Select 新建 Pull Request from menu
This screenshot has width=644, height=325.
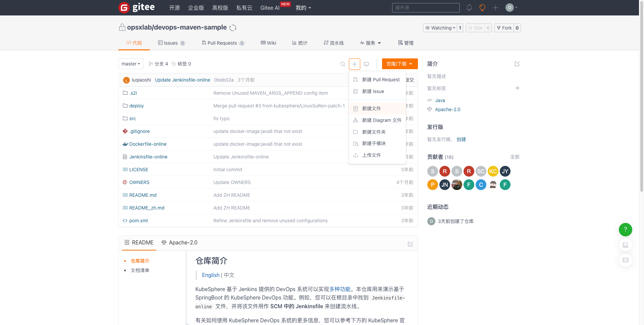[x=377, y=80]
